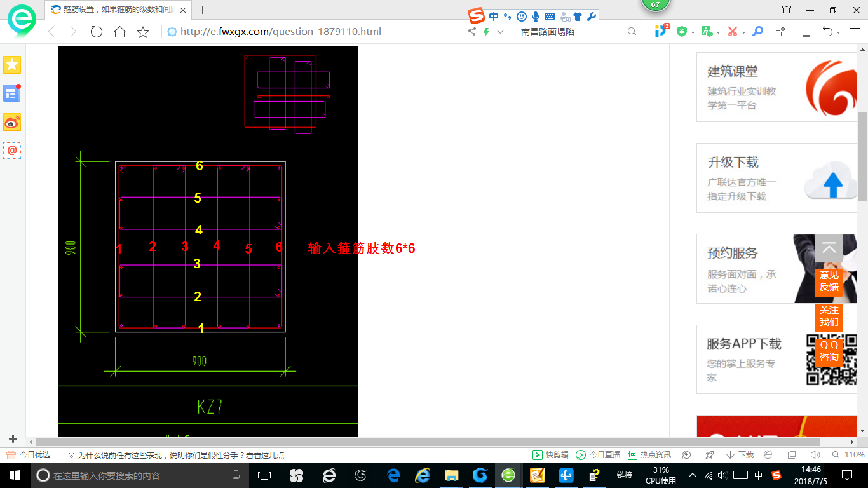The width and height of the screenshot is (868, 488).
Task: Open the blue news sidebar icon
Action: [11, 93]
